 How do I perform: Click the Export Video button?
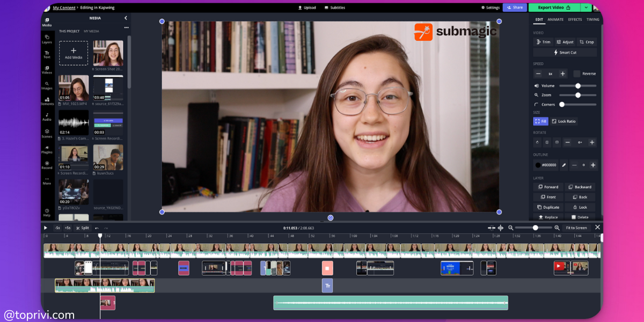554,8
